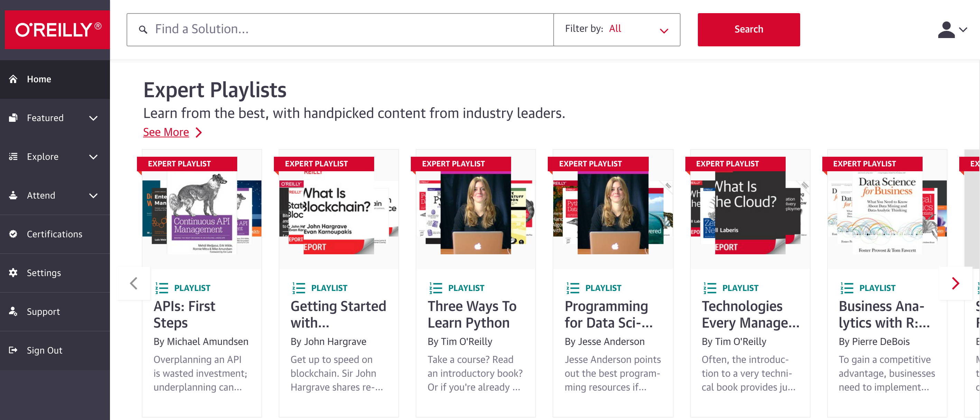Click 'By Jesse Anderson' author text

coord(604,341)
